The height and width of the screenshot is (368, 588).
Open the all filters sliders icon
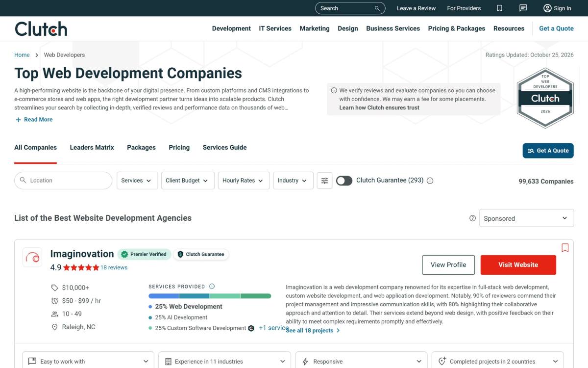tap(324, 181)
